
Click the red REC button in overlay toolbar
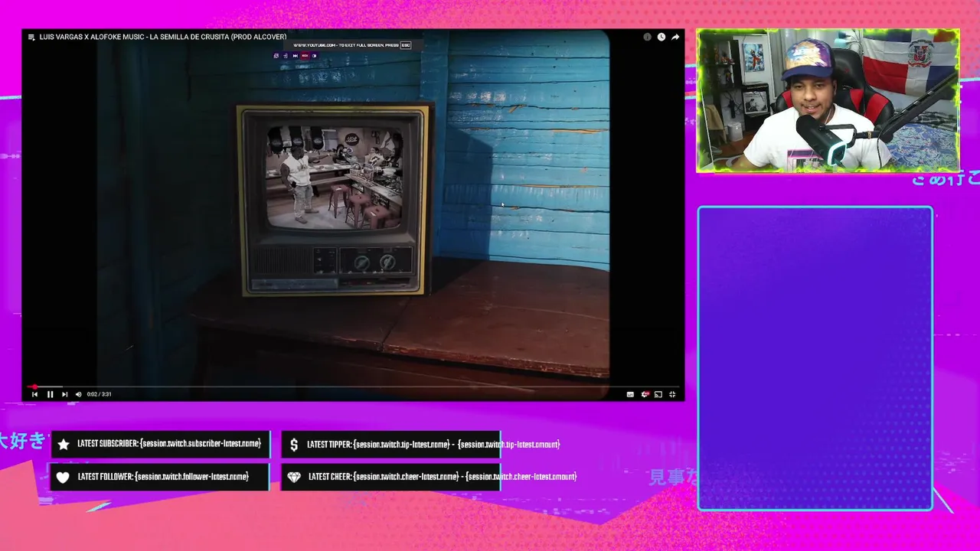[x=305, y=56]
